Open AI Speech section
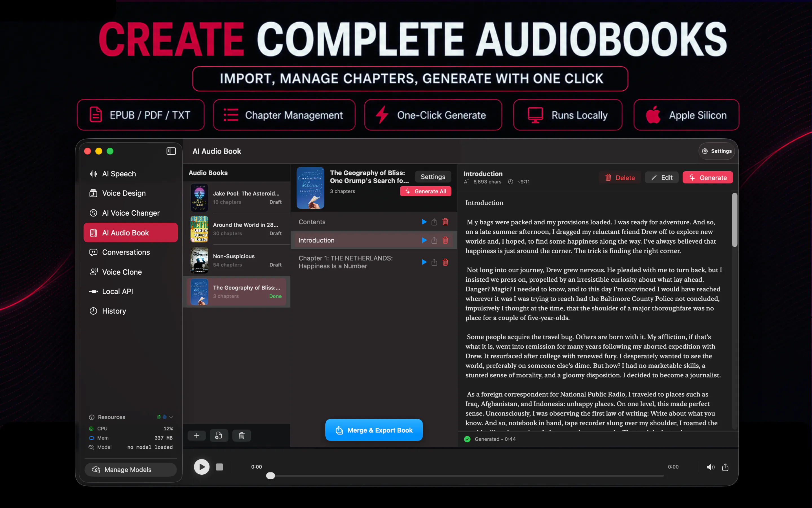 (x=131, y=174)
